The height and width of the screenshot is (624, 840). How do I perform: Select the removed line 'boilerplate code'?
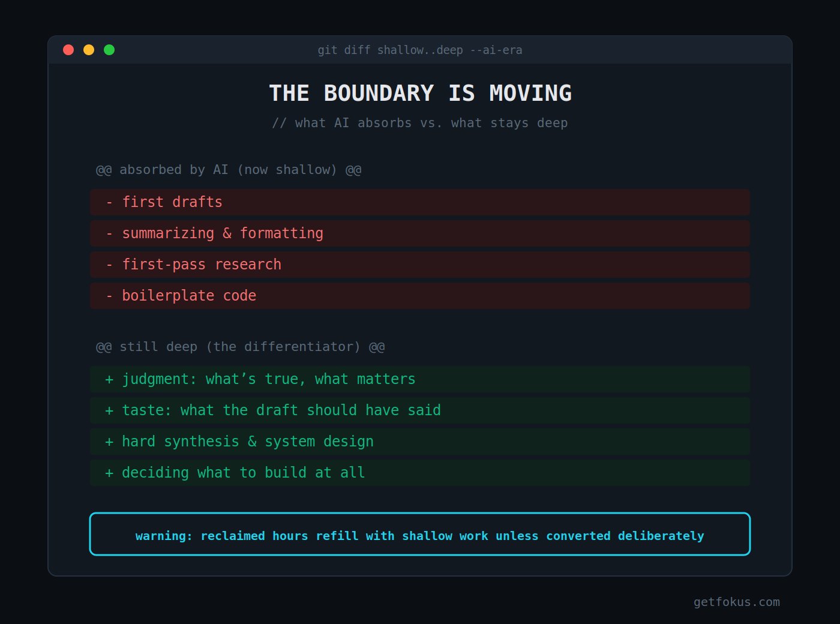coord(420,296)
